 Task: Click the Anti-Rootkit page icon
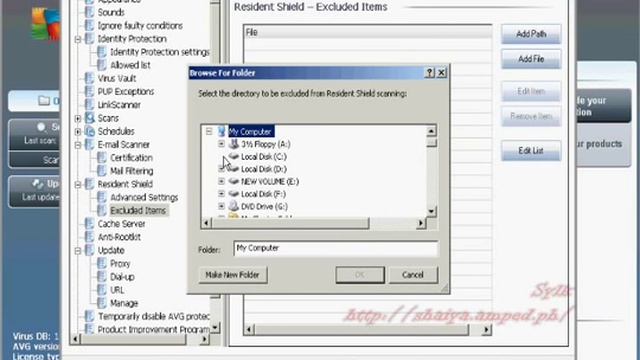(89, 237)
